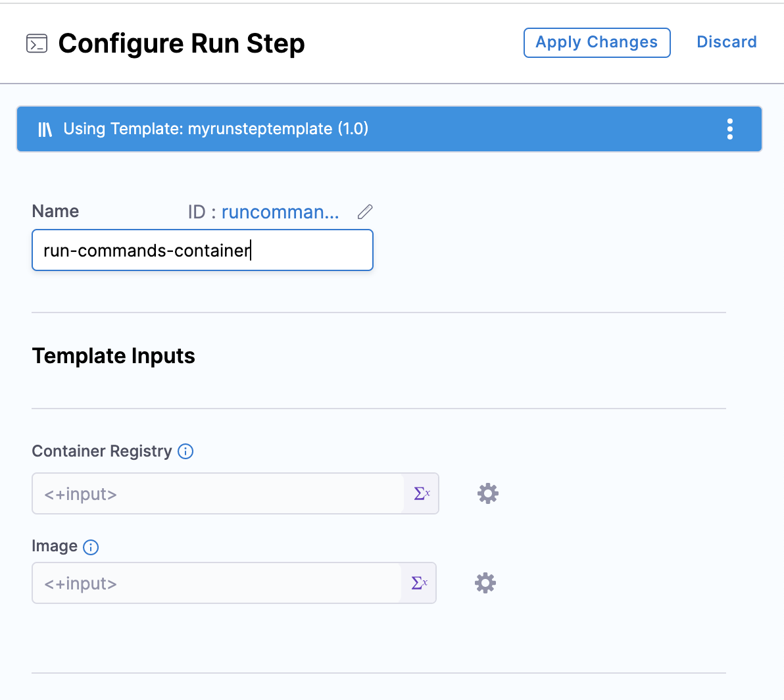Click the Run Step terminal icon
Image resolution: width=784 pixels, height=700 pixels.
(37, 43)
